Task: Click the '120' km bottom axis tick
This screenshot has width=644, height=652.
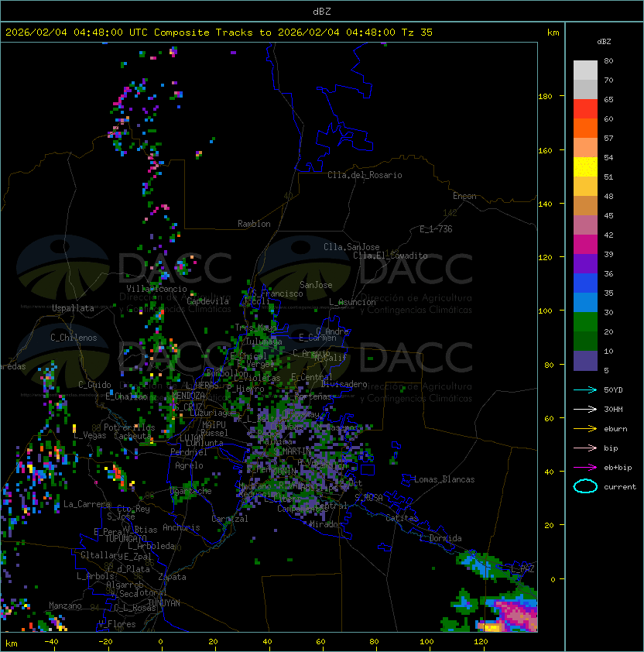Action: click(481, 642)
